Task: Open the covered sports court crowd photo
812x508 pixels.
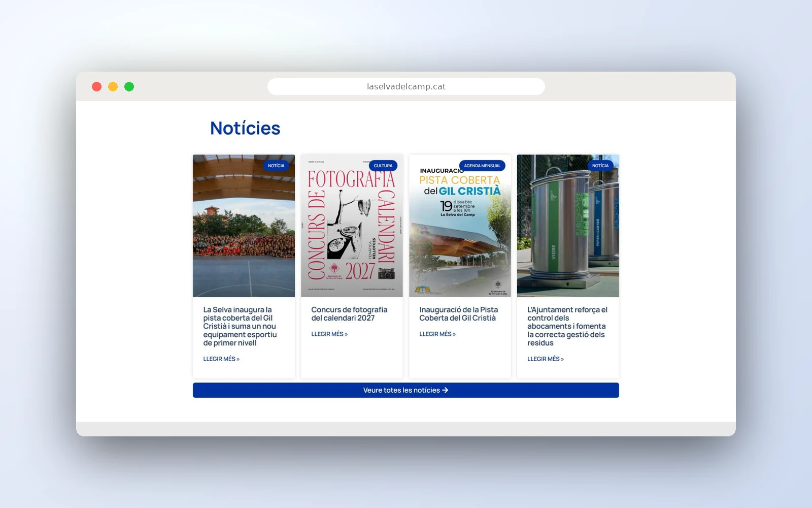Action: pyautogui.click(x=244, y=226)
